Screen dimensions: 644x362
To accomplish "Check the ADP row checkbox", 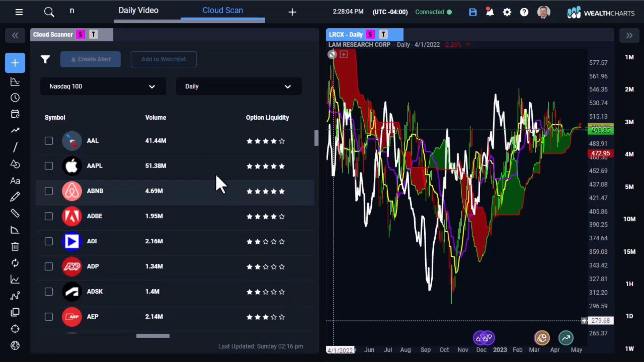I will [49, 266].
